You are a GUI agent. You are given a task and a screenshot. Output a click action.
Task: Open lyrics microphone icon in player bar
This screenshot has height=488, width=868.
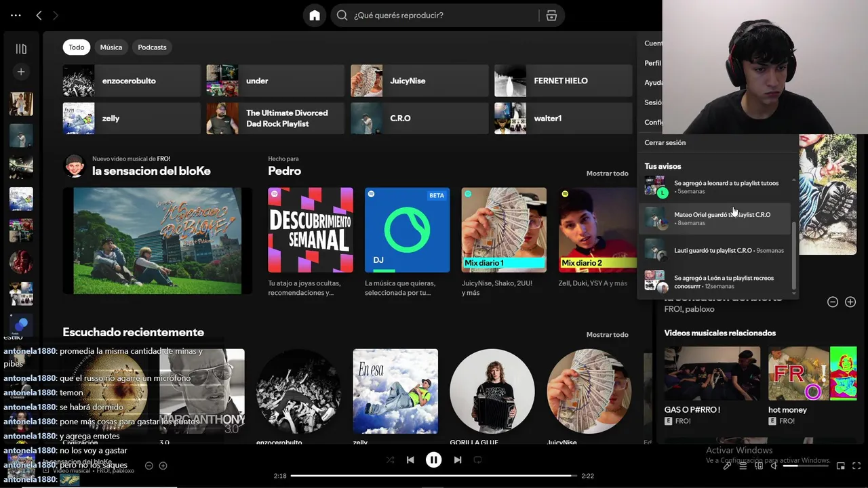[727, 466]
